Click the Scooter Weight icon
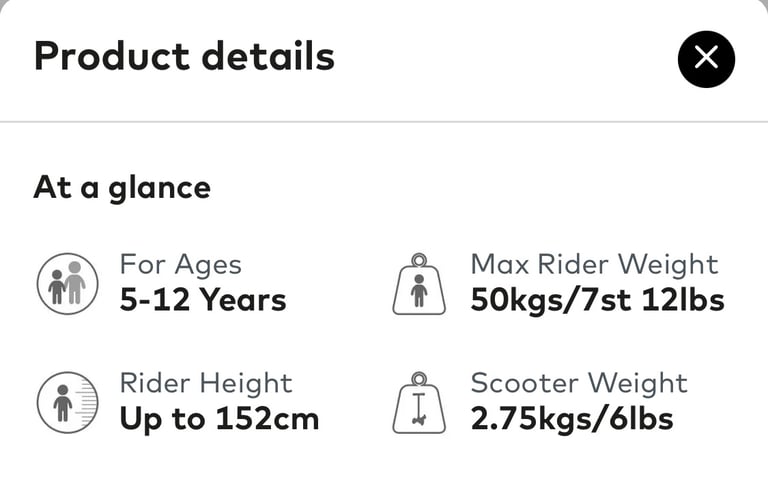768x490 pixels. (x=419, y=402)
